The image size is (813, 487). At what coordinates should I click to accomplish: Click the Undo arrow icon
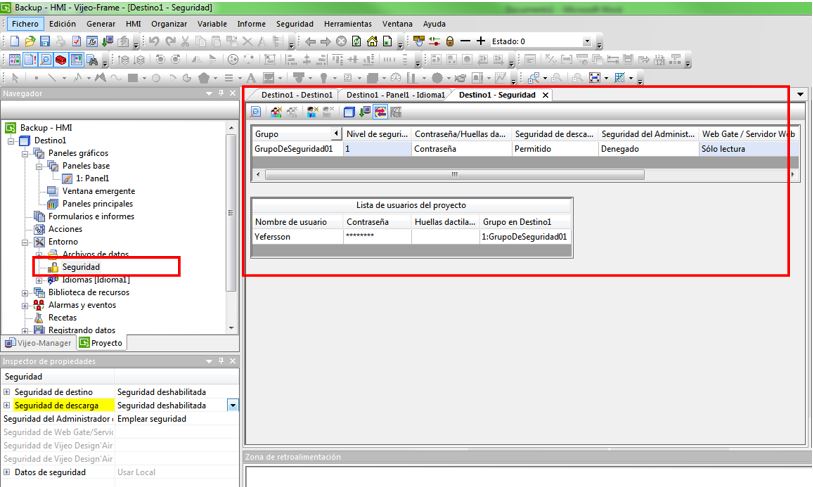click(154, 41)
